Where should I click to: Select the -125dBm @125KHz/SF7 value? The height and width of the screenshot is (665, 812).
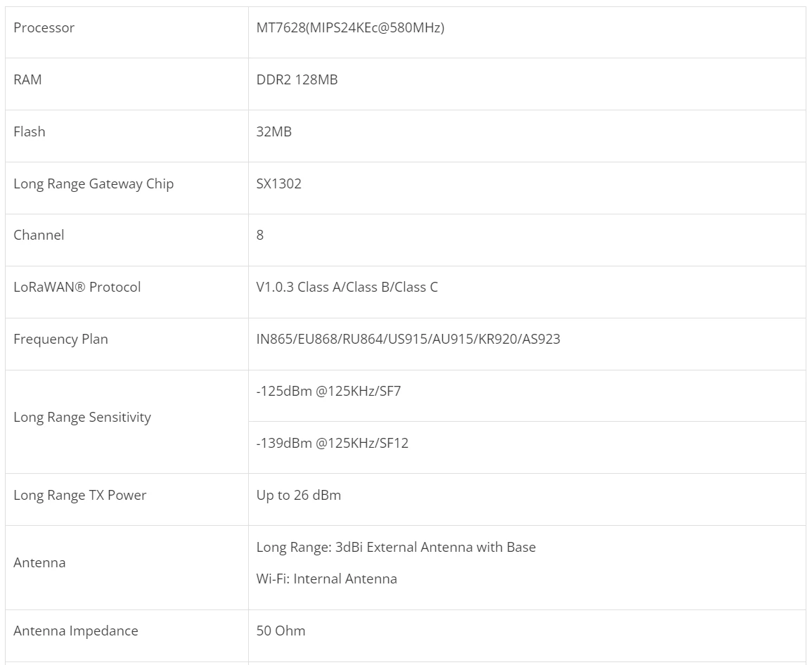(328, 392)
